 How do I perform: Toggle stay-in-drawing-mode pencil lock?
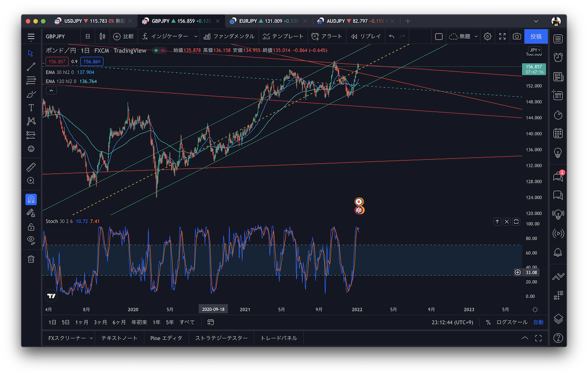click(31, 213)
